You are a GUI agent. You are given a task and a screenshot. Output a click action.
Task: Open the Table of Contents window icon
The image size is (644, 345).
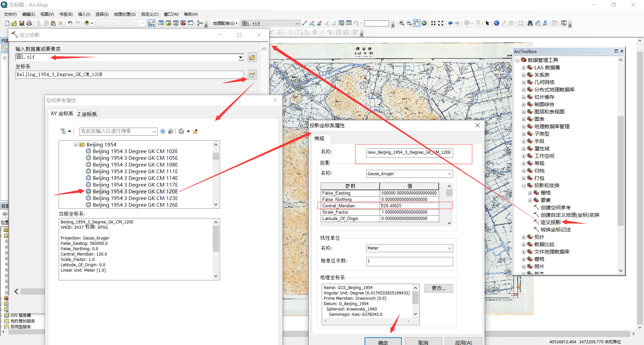[x=161, y=23]
